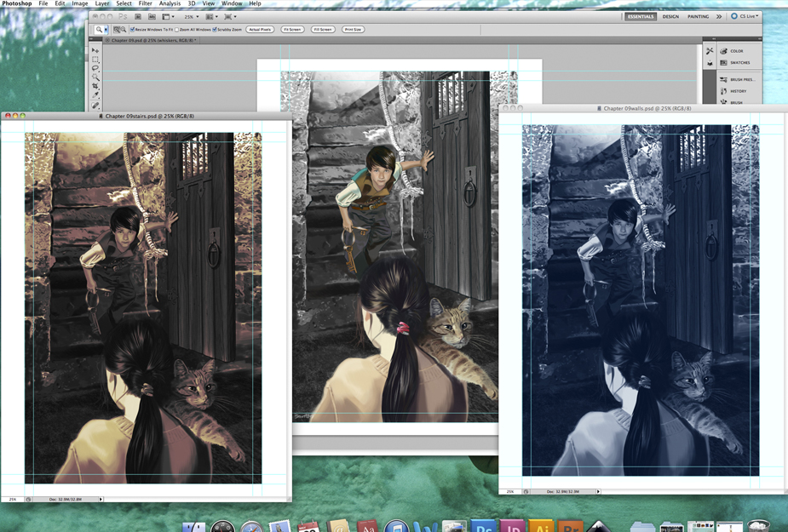Select the Eyedropper tool
Viewport: 788px width, 532px height.
[x=95, y=95]
